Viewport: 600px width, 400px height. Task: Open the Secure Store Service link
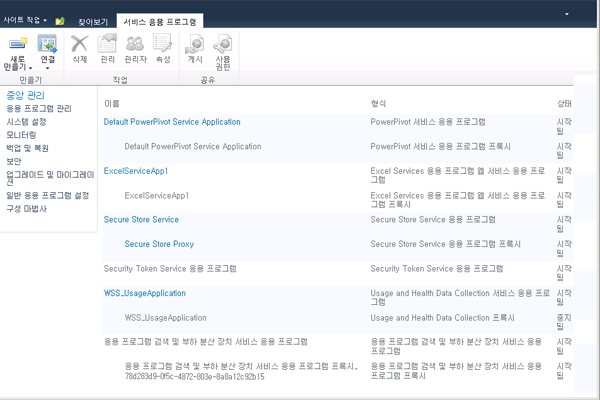click(x=141, y=219)
